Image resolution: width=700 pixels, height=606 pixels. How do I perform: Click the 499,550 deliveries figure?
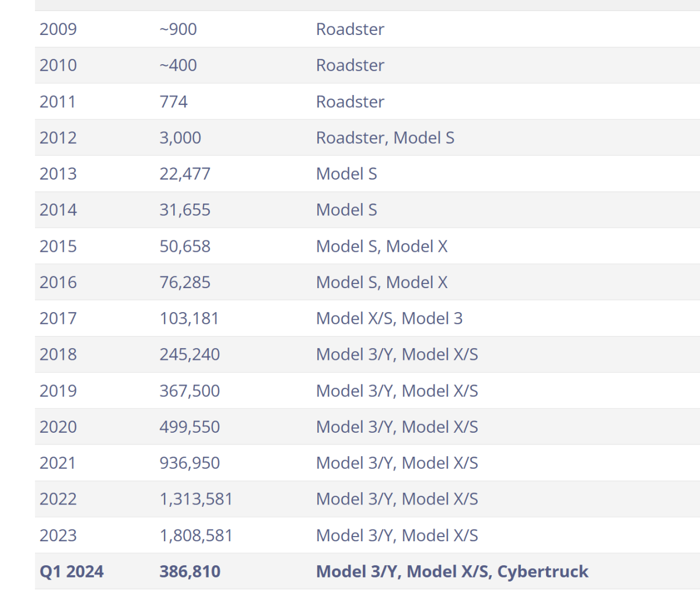coord(190,427)
